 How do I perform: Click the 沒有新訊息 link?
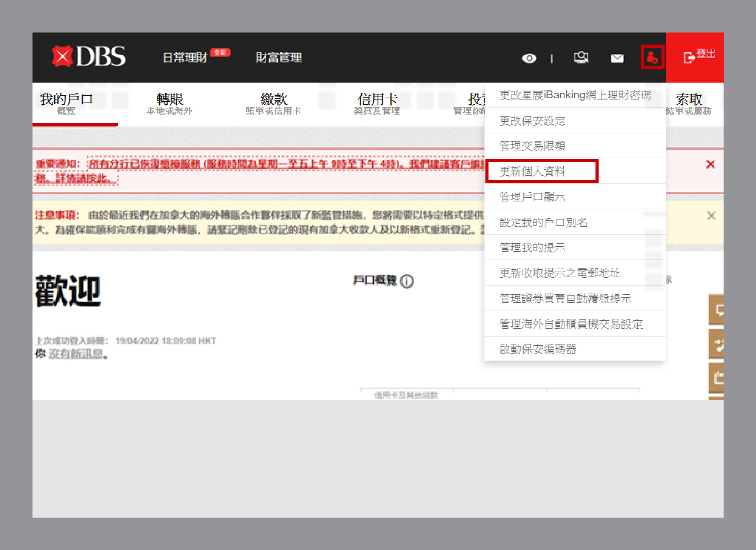click(76, 354)
